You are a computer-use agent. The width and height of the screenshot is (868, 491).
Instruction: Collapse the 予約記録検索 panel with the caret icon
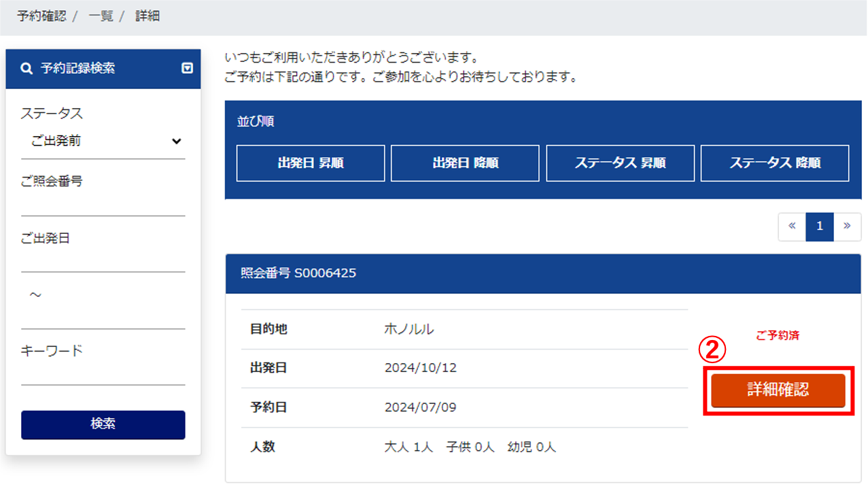(188, 69)
